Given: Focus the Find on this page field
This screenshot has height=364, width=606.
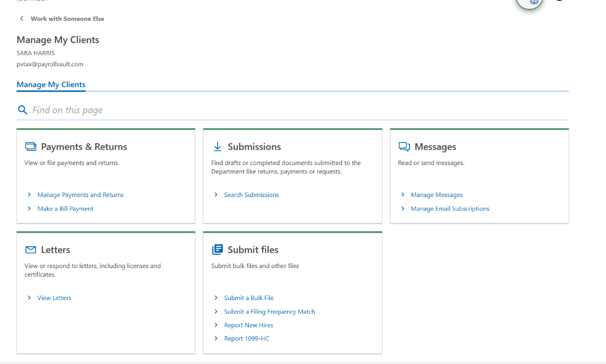Looking at the screenshot, I should 292,110.
